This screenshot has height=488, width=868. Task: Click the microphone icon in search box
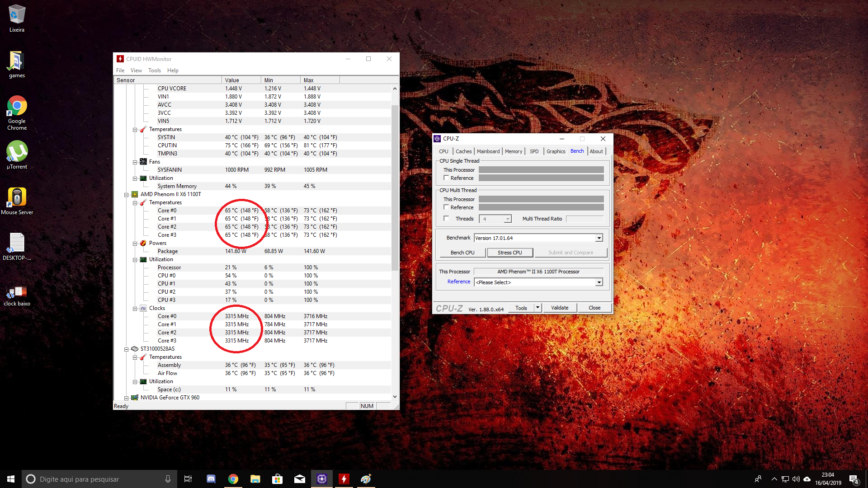click(x=168, y=479)
